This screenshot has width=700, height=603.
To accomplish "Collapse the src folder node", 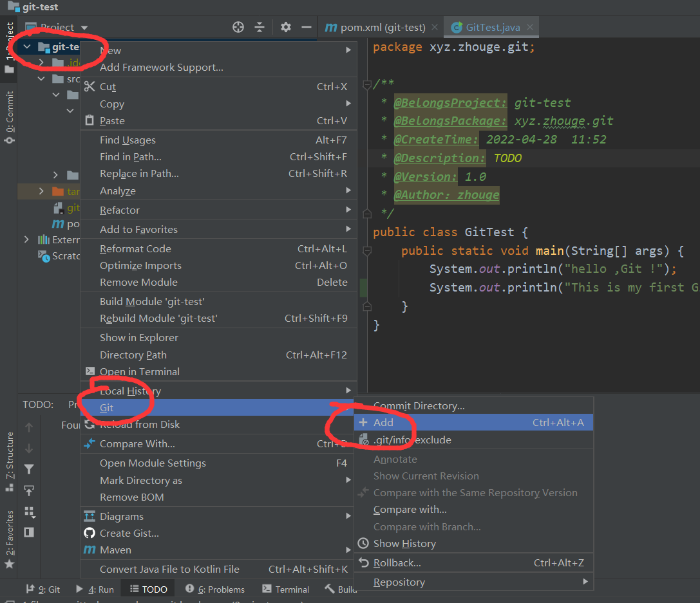I will click(41, 79).
